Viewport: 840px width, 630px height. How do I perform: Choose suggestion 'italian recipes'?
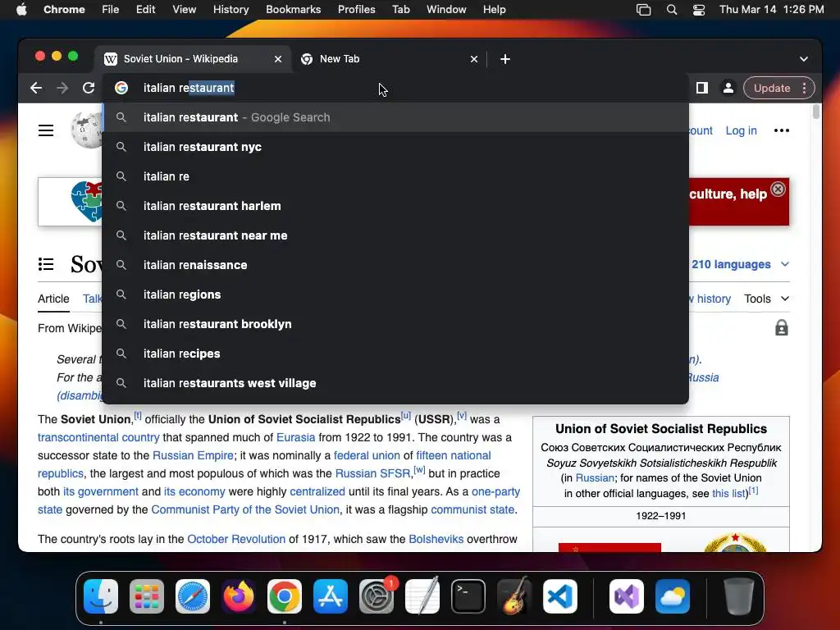point(395,354)
